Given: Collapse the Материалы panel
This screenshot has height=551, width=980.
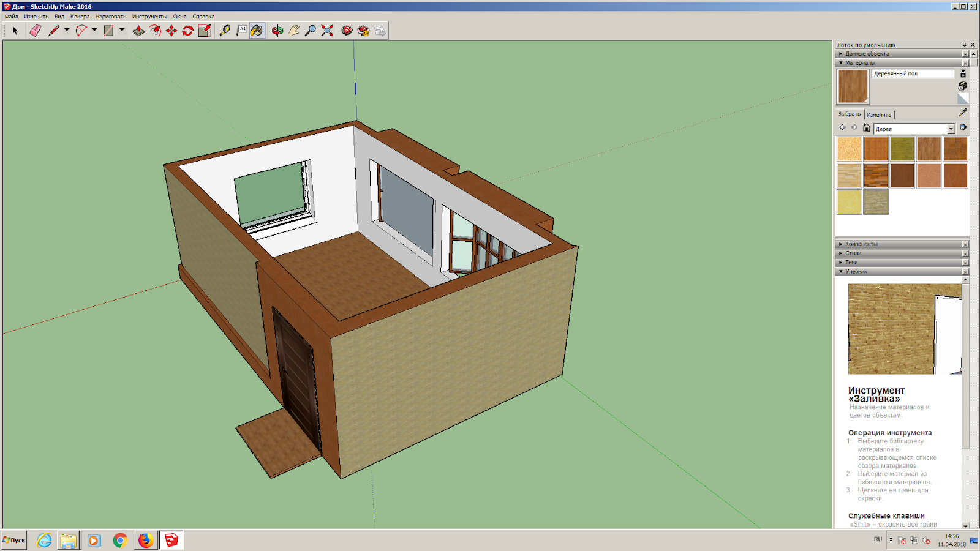Looking at the screenshot, I should click(840, 63).
